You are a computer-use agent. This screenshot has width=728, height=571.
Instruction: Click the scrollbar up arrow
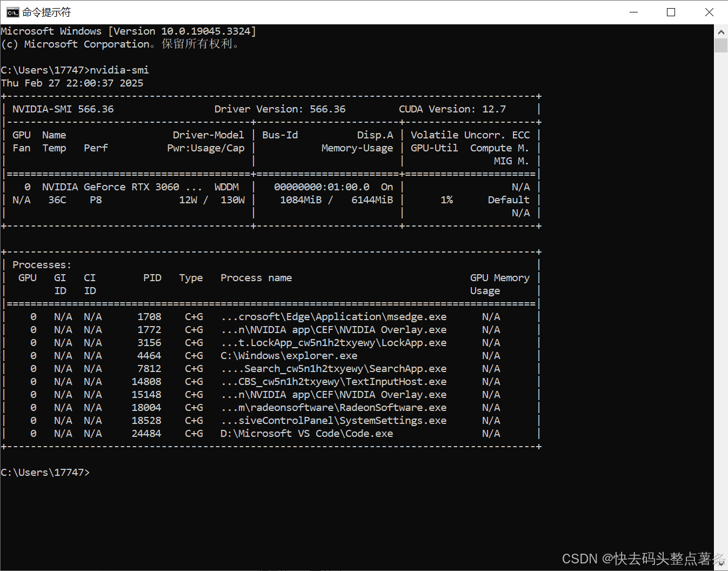pos(721,31)
